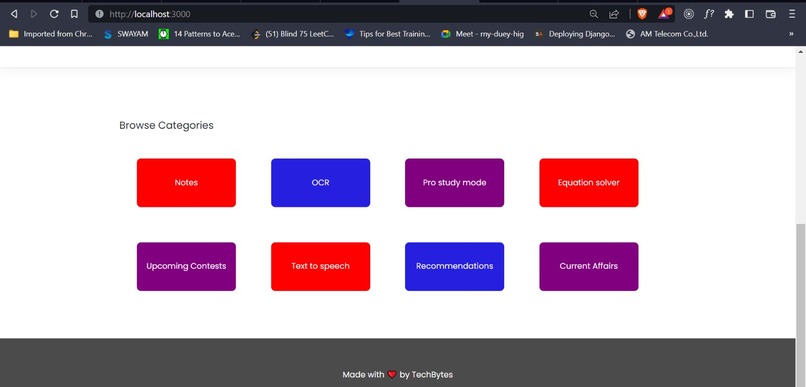Select the Pro study mode category
This screenshot has width=806, height=387.
(x=454, y=182)
